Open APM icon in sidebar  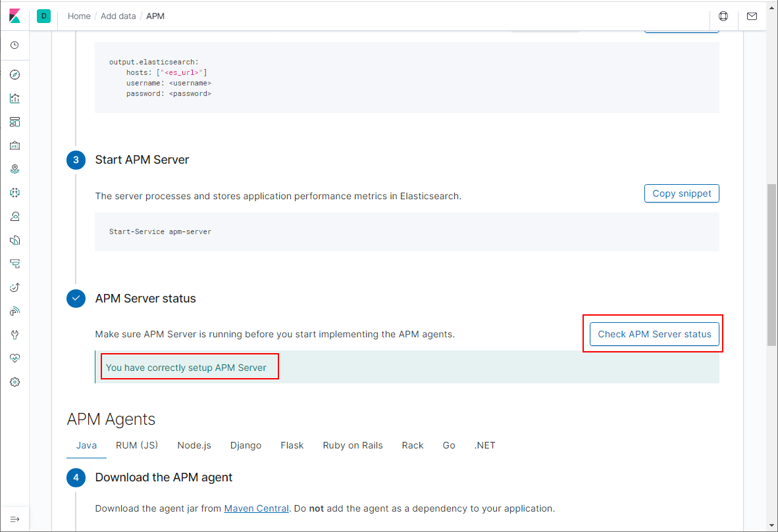(15, 264)
